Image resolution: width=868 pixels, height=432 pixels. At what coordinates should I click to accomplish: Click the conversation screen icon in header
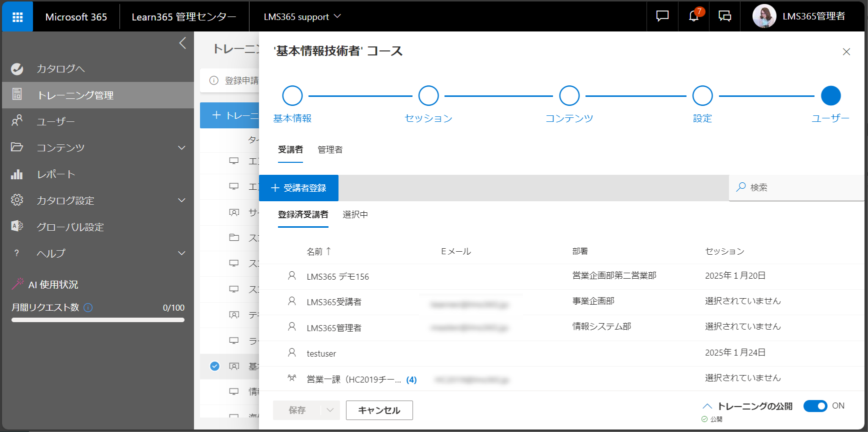pyautogui.click(x=724, y=16)
